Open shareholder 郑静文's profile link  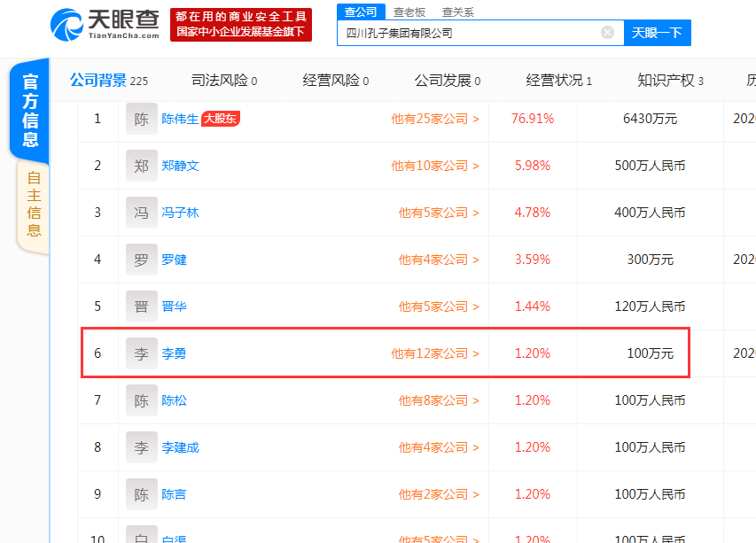(180, 166)
